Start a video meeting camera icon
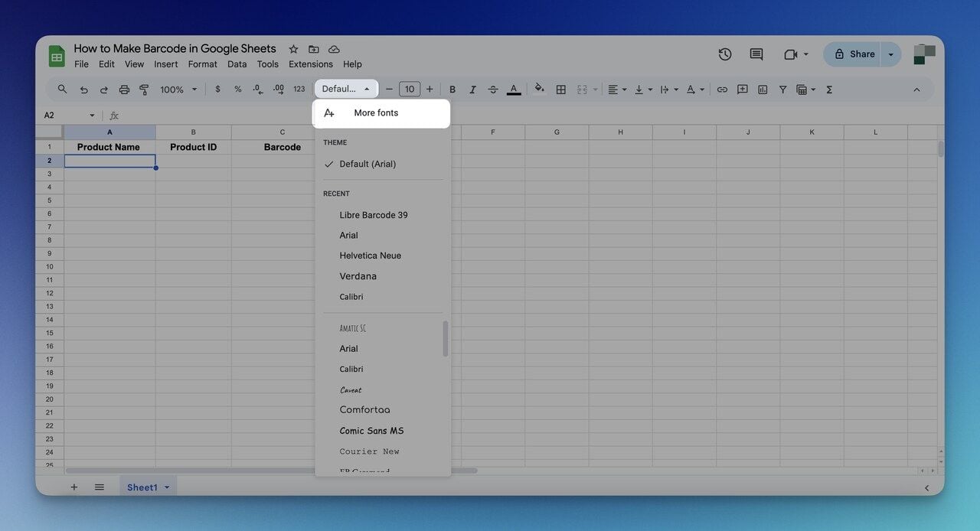This screenshot has height=531, width=980. pyautogui.click(x=791, y=54)
